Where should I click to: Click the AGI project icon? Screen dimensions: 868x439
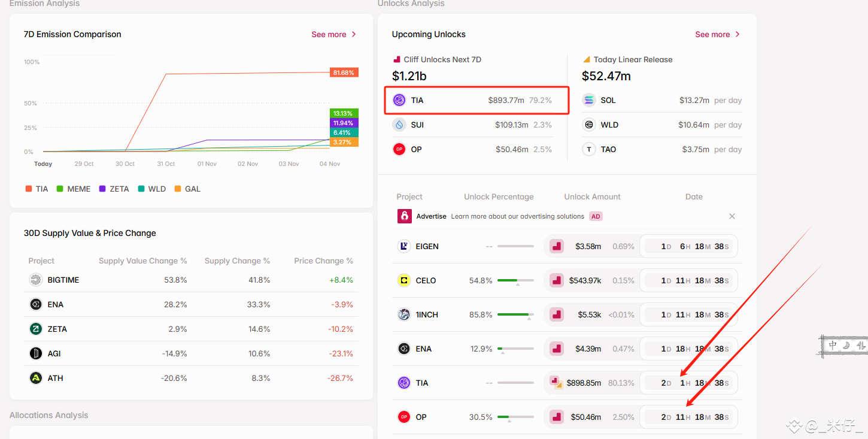pos(36,353)
